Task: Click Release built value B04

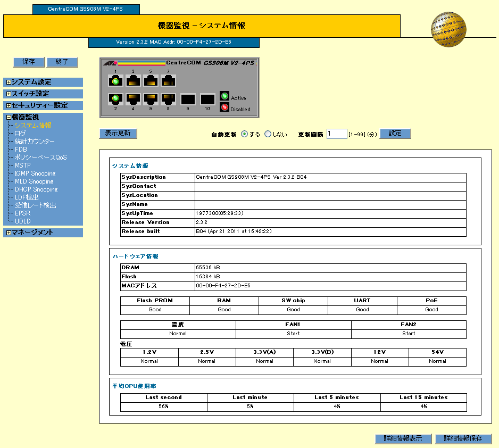Action: [234, 231]
